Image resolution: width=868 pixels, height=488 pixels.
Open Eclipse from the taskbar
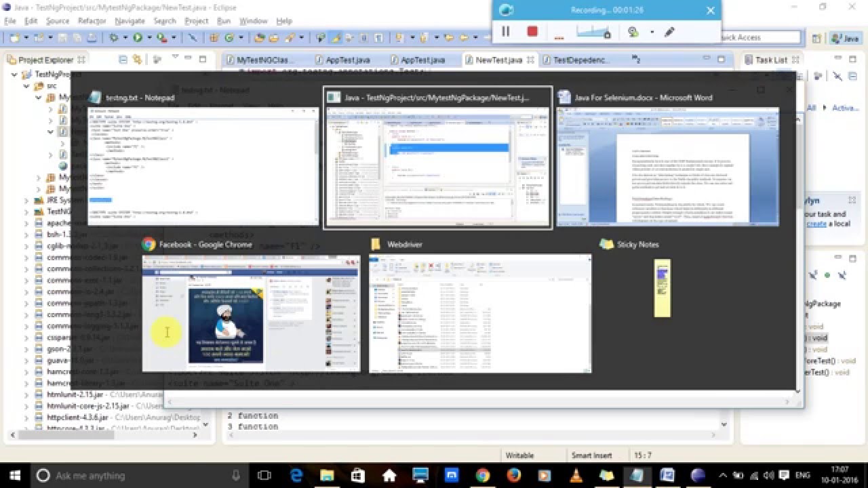coord(698,475)
